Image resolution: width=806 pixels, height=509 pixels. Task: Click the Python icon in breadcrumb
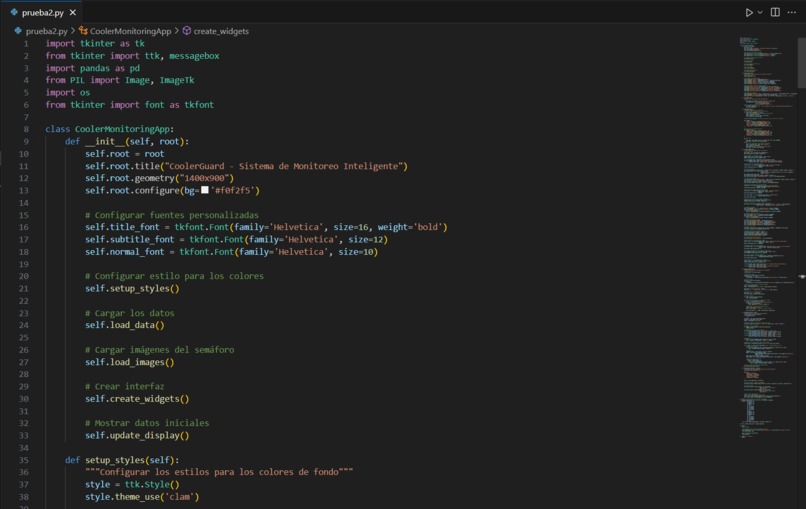tap(18, 31)
